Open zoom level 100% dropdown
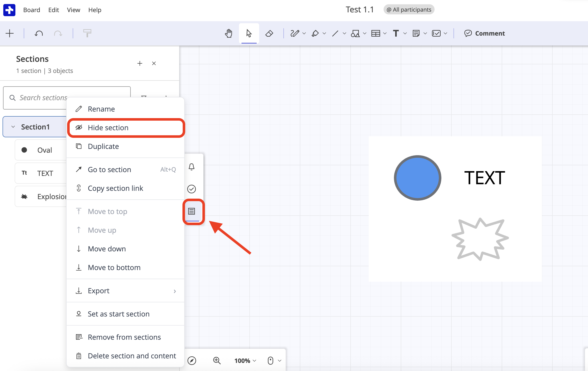Image resolution: width=588 pixels, height=371 pixels. 245,361
